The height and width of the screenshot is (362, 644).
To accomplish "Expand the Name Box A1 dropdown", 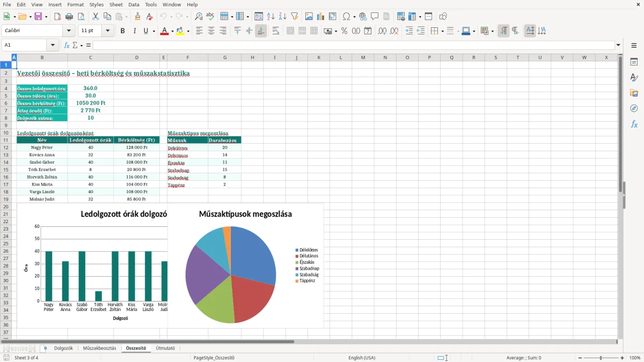I will [x=53, y=45].
